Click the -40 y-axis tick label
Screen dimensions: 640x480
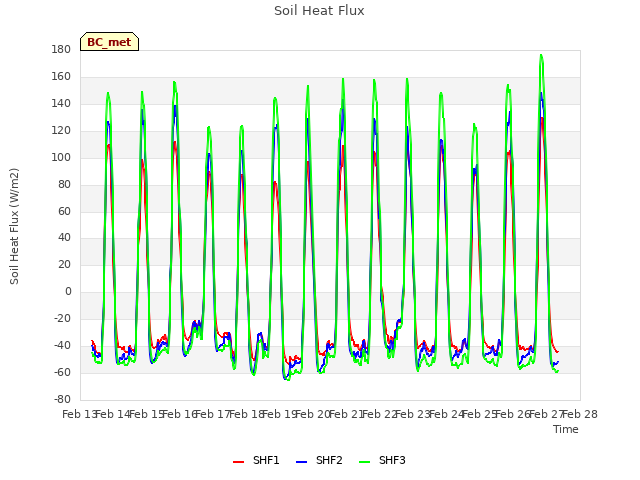(62, 346)
